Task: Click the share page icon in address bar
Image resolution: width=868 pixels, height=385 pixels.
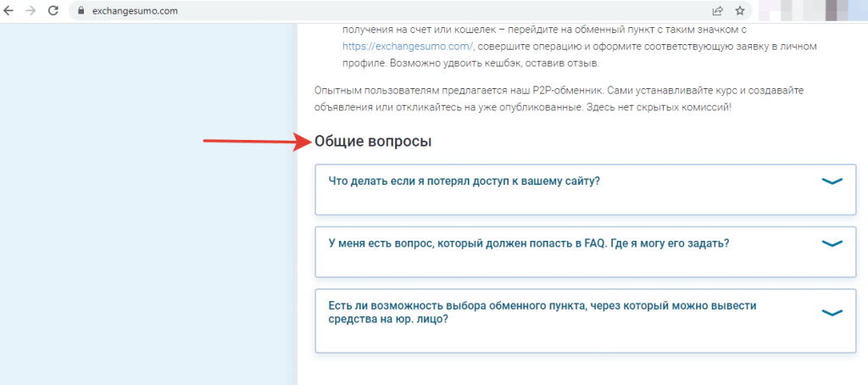Action: pyautogui.click(x=718, y=11)
